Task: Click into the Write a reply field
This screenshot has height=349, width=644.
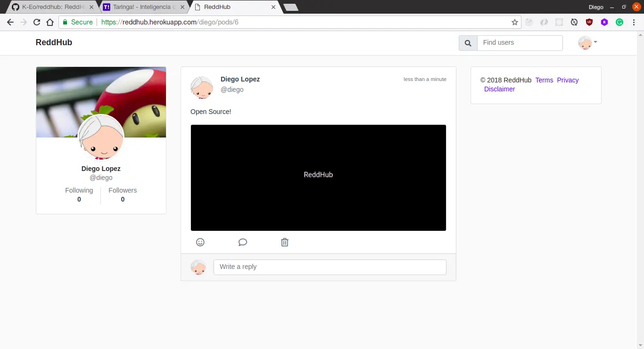Action: [330, 267]
